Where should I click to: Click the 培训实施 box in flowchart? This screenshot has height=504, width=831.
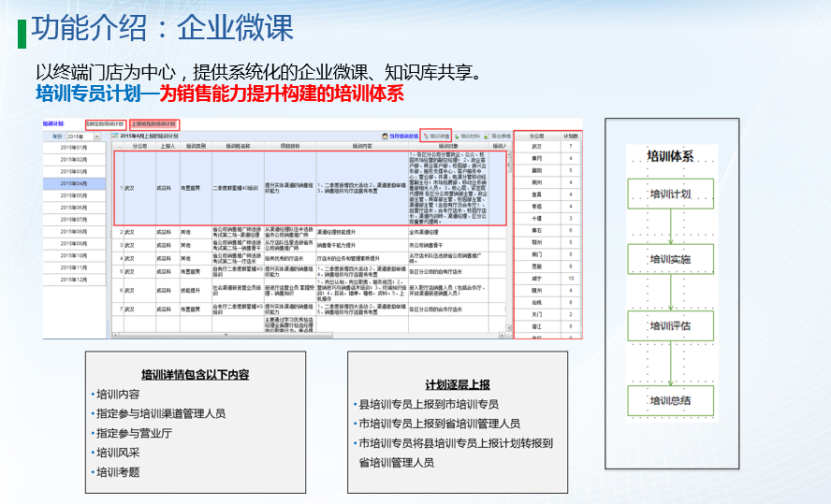670,259
